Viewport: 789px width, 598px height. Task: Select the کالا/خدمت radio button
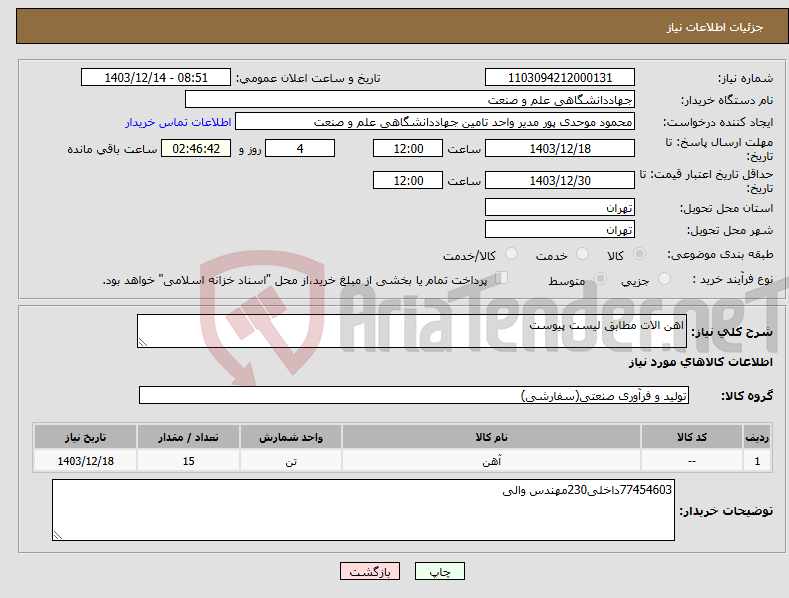click(x=511, y=254)
